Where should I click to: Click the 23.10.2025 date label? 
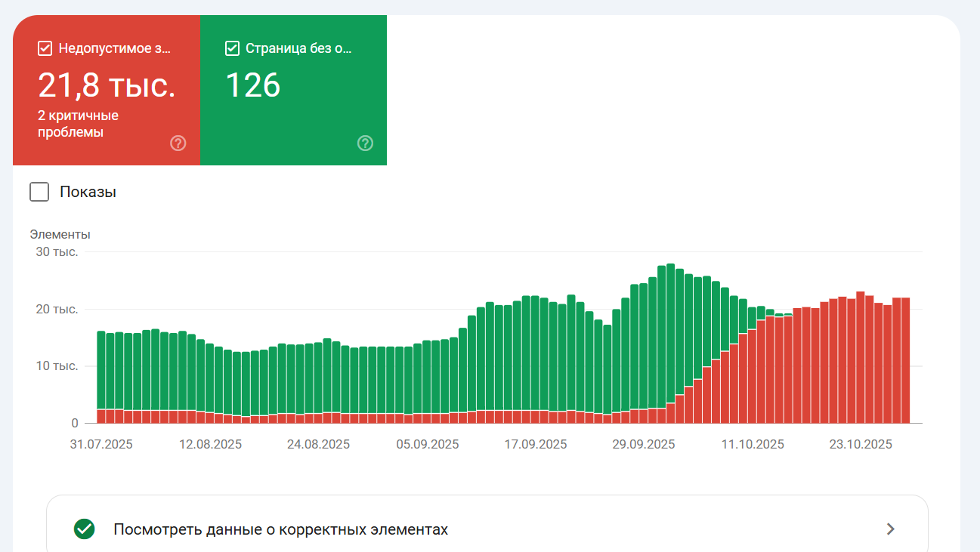coord(861,444)
